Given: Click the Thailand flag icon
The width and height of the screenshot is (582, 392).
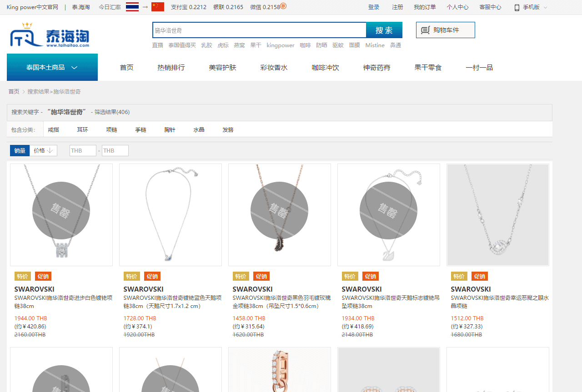Looking at the screenshot, I should click(132, 7).
